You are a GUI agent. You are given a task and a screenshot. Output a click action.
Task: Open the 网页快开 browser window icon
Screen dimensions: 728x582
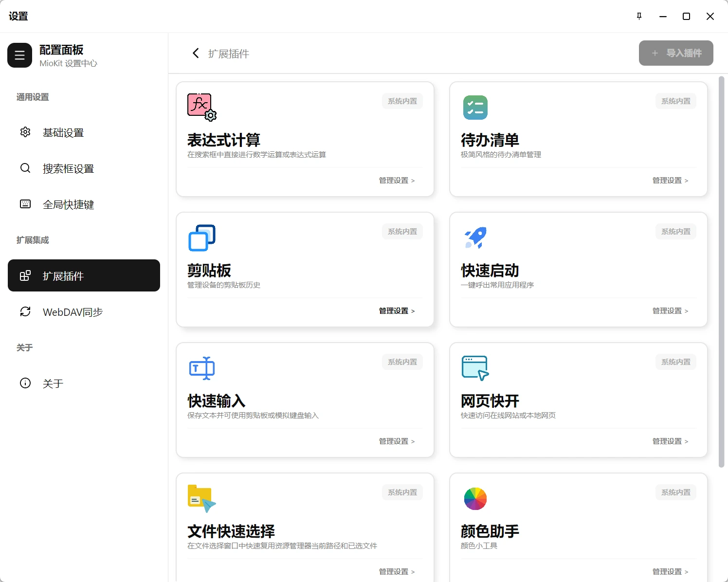pyautogui.click(x=475, y=368)
